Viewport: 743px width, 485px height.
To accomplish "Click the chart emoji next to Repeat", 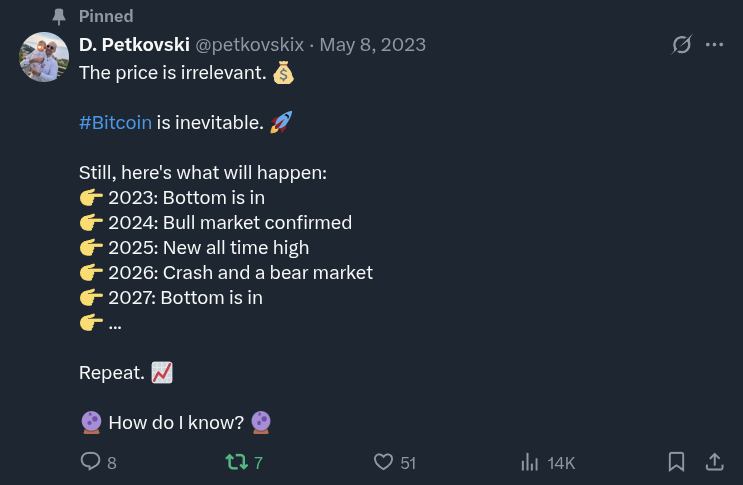I will click(x=162, y=372).
